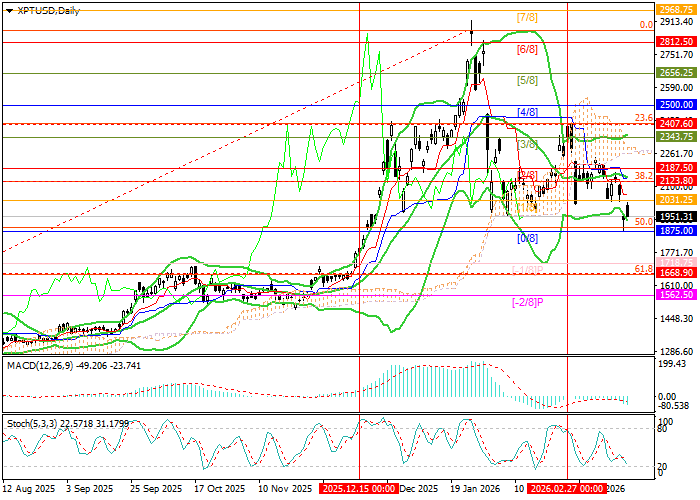Click the [7/8] Murrey level label

pos(528,18)
